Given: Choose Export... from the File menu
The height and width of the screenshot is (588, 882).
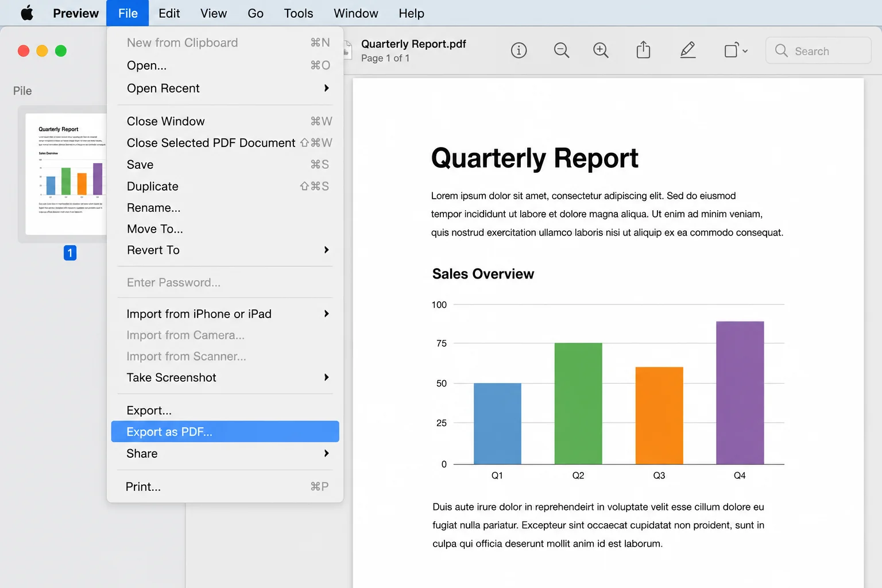Looking at the screenshot, I should click(x=225, y=410).
